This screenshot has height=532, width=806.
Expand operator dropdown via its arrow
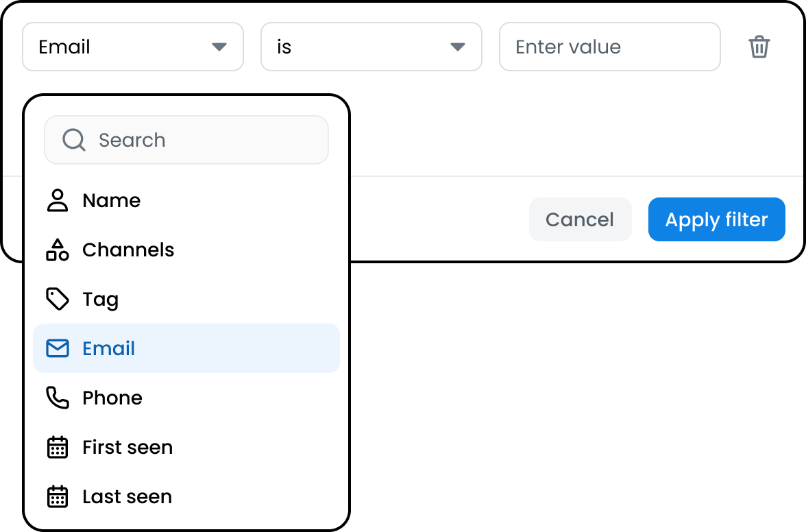458,47
